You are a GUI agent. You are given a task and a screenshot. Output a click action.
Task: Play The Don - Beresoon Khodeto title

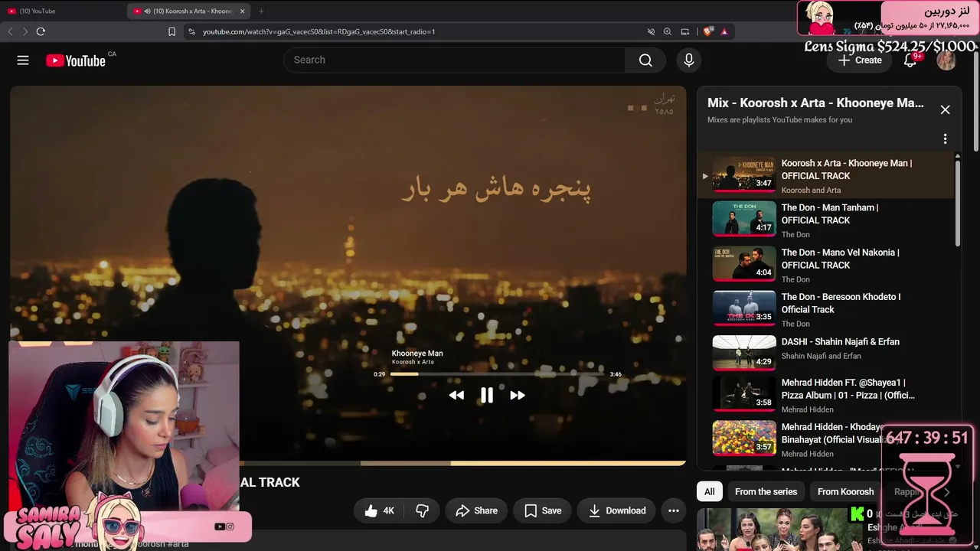click(841, 303)
